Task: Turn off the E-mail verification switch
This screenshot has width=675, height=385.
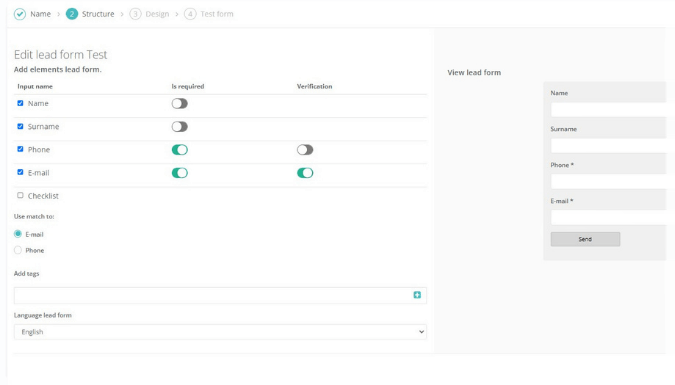Action: pyautogui.click(x=305, y=173)
